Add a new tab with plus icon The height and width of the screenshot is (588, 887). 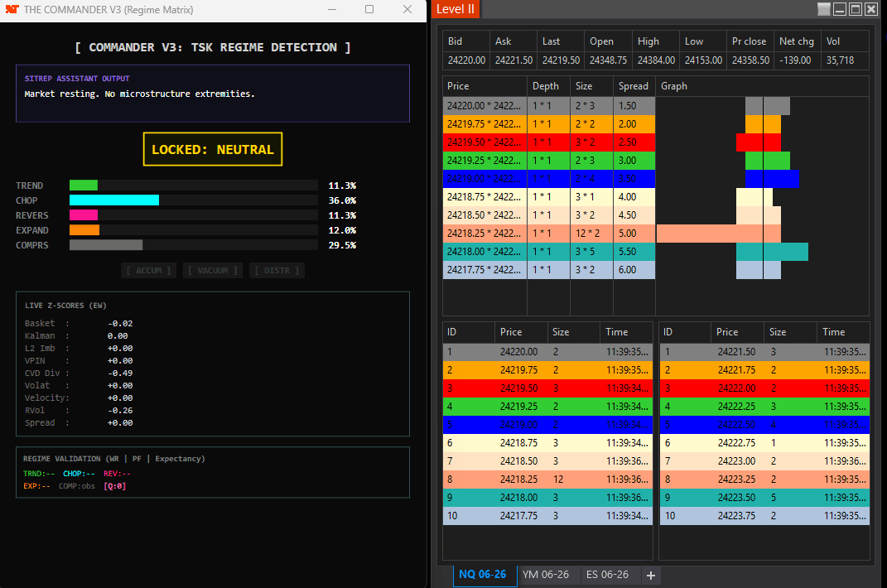pos(652,576)
